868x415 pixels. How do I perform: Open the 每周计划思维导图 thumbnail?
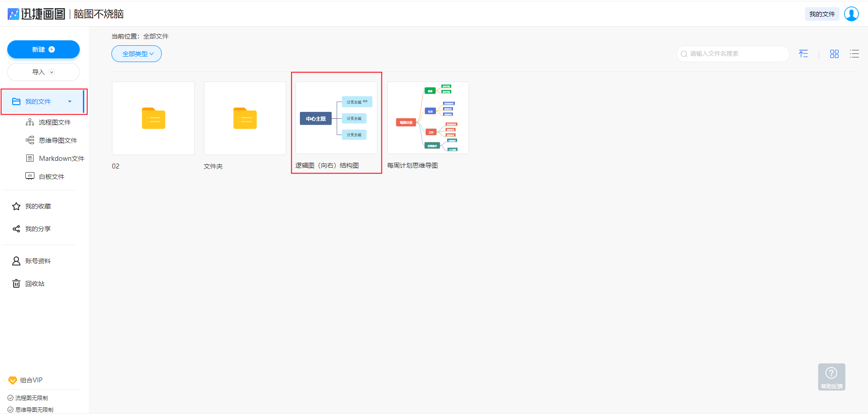[428, 118]
